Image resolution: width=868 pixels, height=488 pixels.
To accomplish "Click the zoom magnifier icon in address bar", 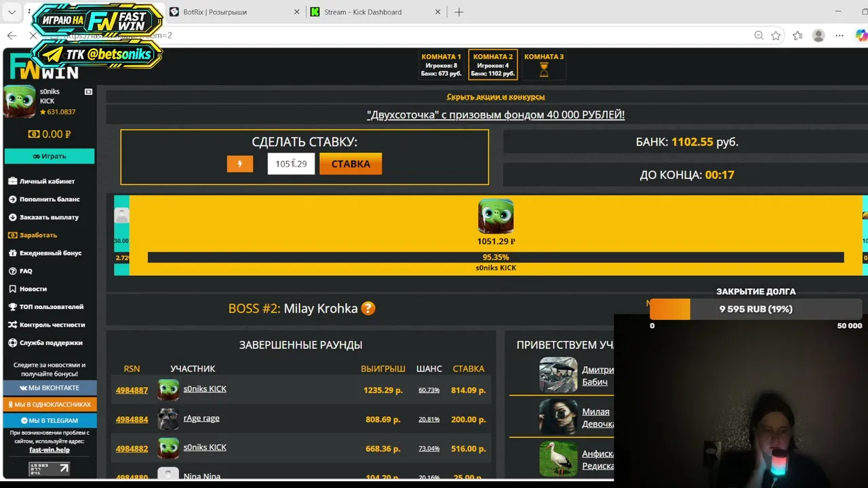I will [x=759, y=35].
